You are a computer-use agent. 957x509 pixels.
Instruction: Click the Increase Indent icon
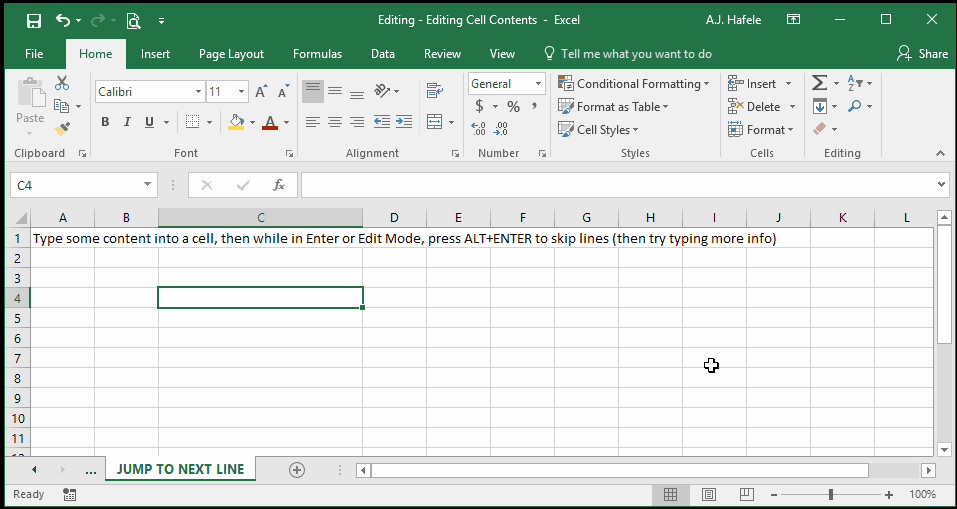point(404,122)
